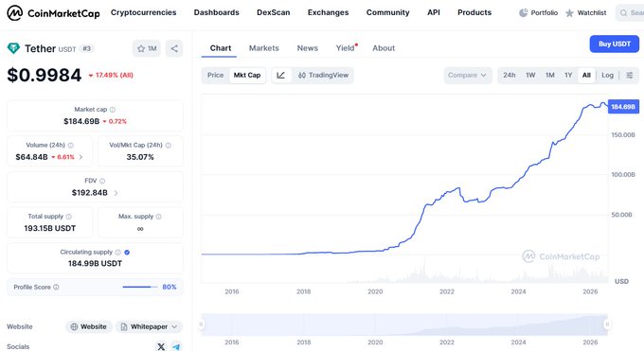Click the Buy USDT button

615,44
